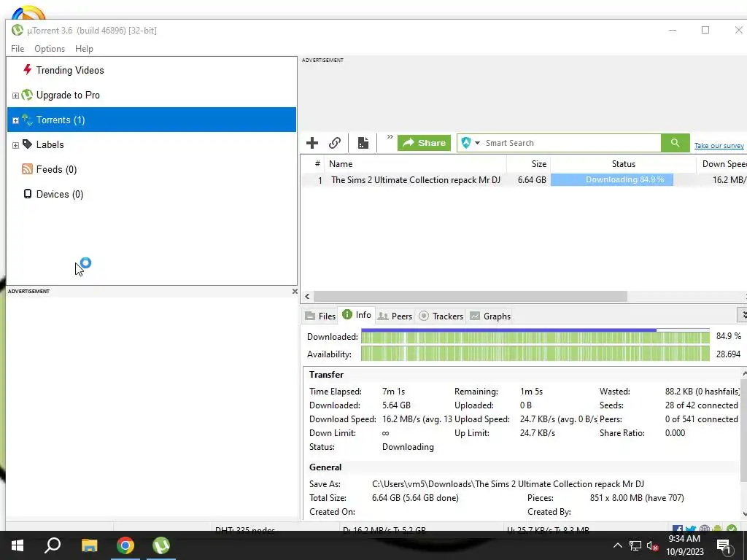Switch to the Graphs tab
The height and width of the screenshot is (560, 747).
pos(490,316)
